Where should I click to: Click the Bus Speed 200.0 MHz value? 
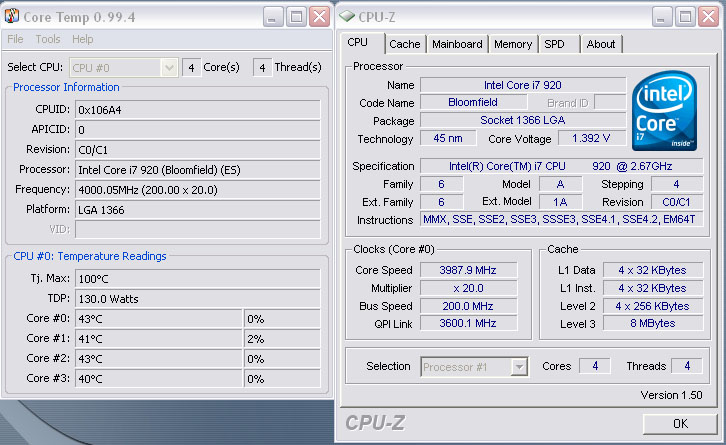coord(468,306)
